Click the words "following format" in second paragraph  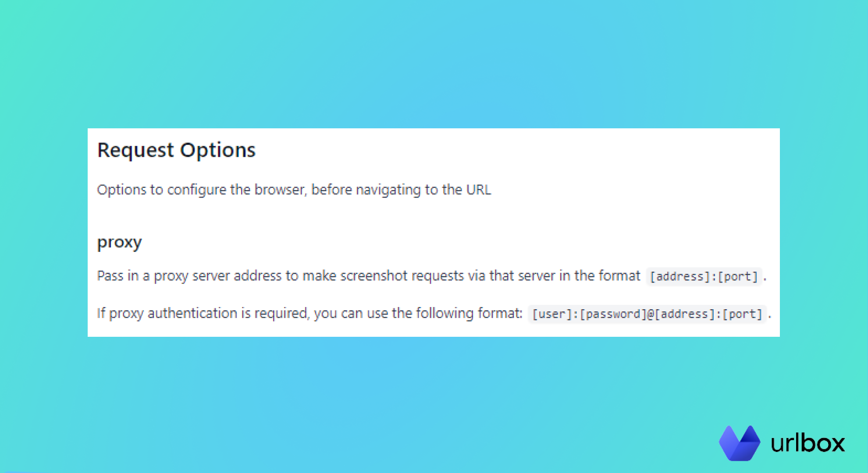click(469, 314)
